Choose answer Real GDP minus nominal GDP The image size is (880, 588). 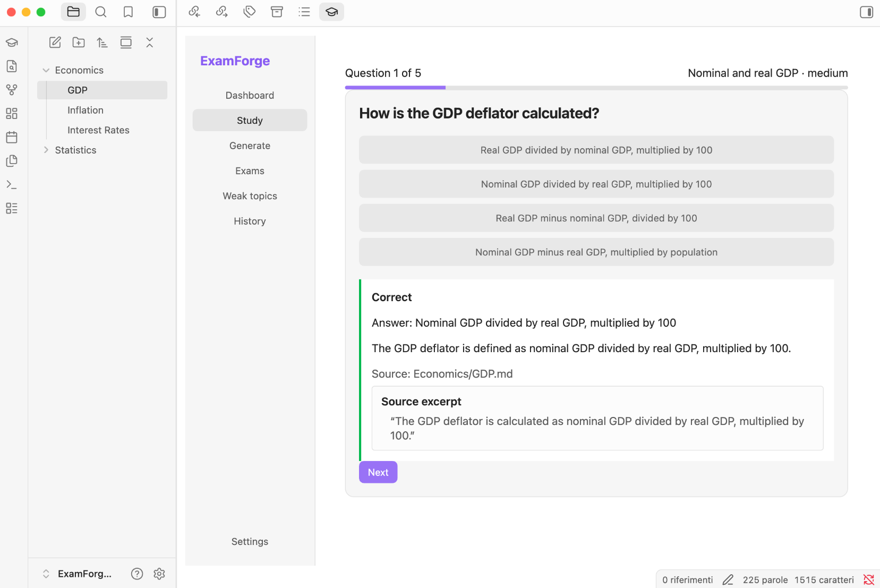click(x=596, y=218)
